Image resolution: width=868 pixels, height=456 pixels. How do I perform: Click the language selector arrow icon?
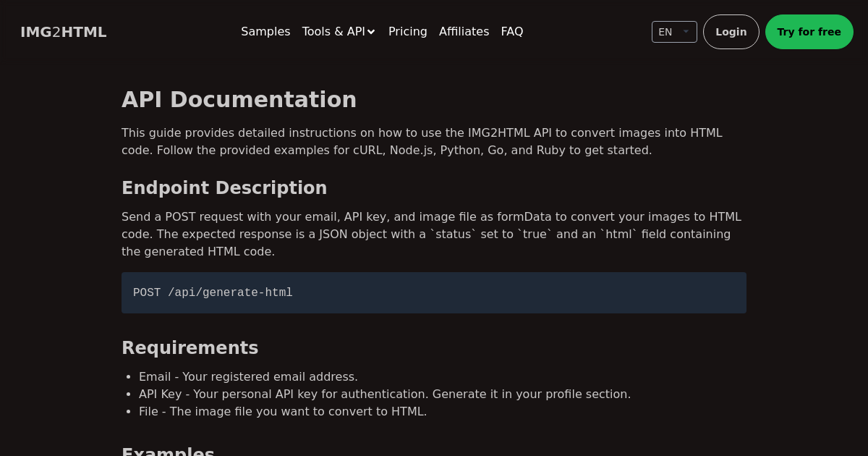click(686, 32)
